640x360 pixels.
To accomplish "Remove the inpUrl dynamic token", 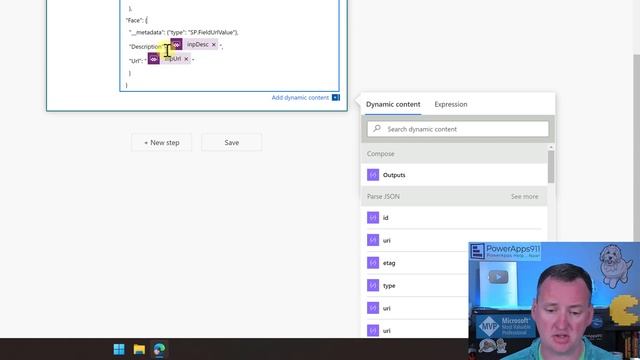I will [x=186, y=59].
